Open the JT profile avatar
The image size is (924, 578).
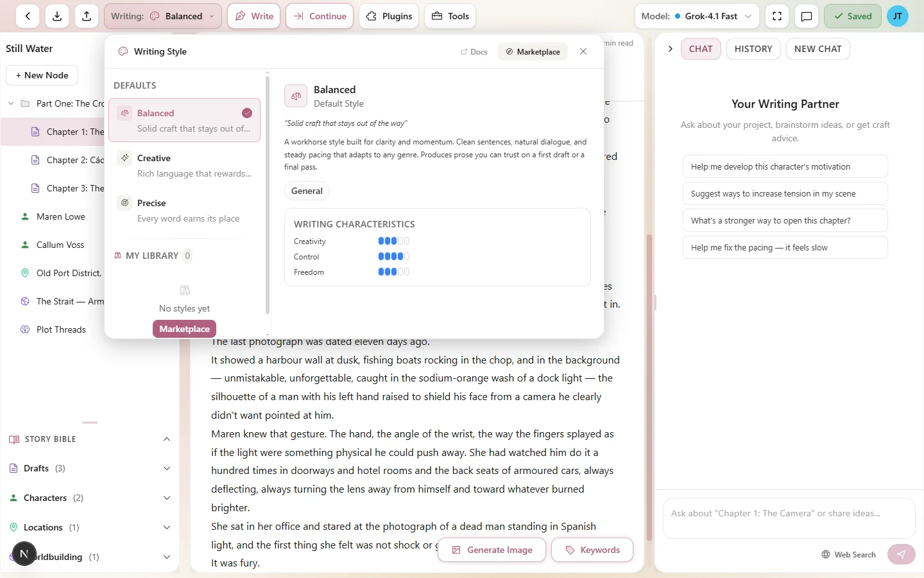[x=897, y=16]
